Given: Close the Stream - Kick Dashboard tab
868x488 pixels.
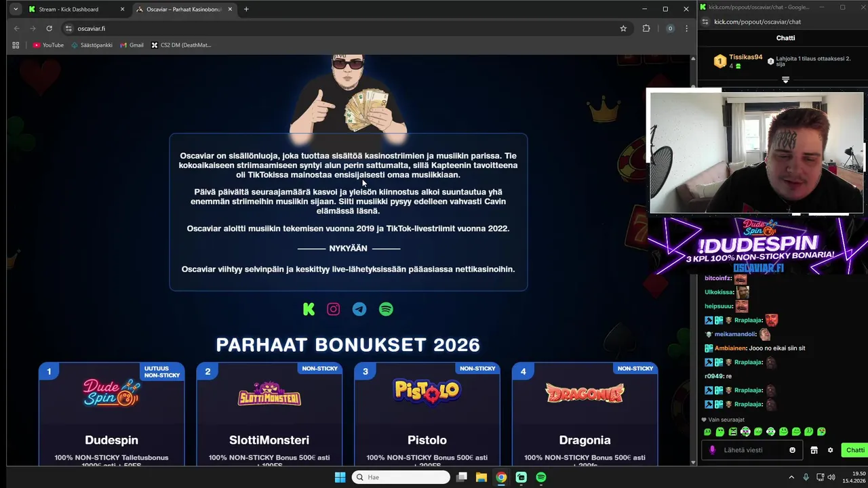Looking at the screenshot, I should click(123, 9).
